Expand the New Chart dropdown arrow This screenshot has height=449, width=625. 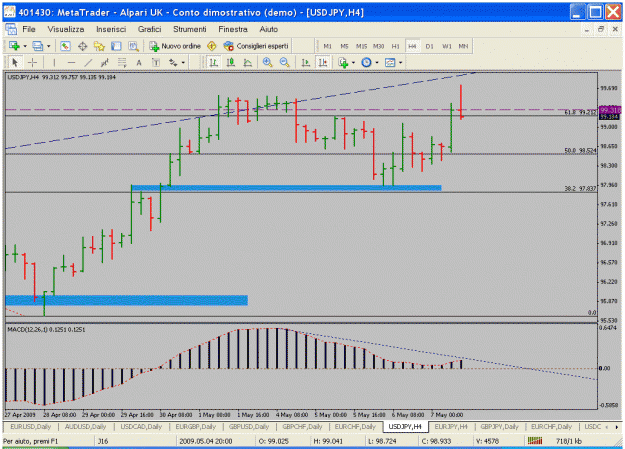(25, 46)
